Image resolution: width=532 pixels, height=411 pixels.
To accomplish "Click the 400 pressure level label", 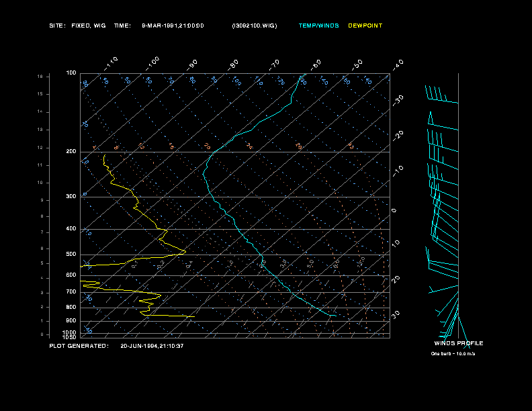I will pyautogui.click(x=71, y=229).
